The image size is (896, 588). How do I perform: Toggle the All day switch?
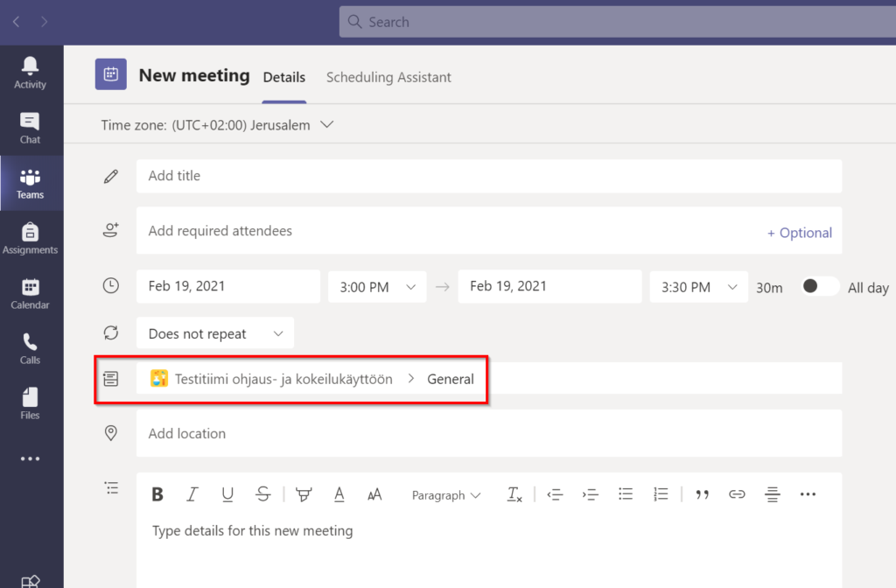819,286
